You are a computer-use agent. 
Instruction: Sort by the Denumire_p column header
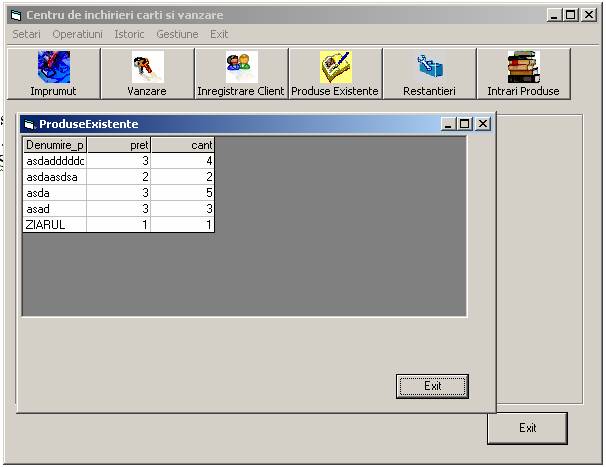tap(55, 145)
